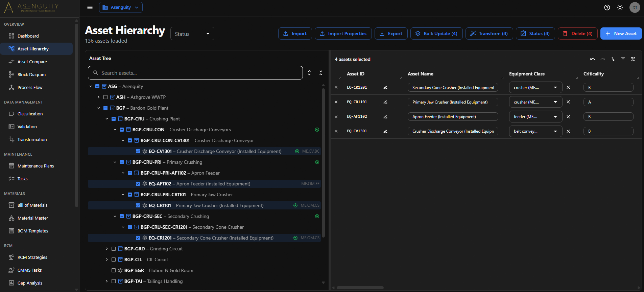Uncheck EQ-AF1102 checkbox in tree
This screenshot has height=292, width=644.
(x=138, y=184)
